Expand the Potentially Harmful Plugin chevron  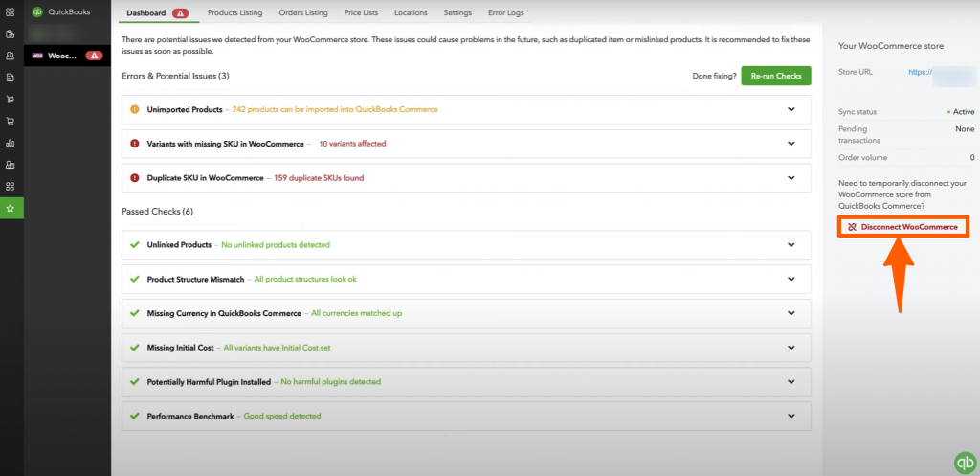click(791, 381)
